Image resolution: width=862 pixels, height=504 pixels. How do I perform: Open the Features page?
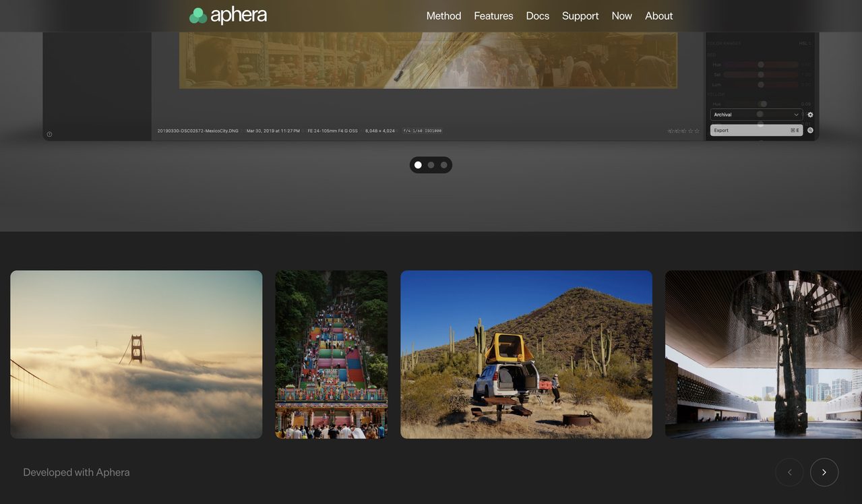tap(493, 15)
